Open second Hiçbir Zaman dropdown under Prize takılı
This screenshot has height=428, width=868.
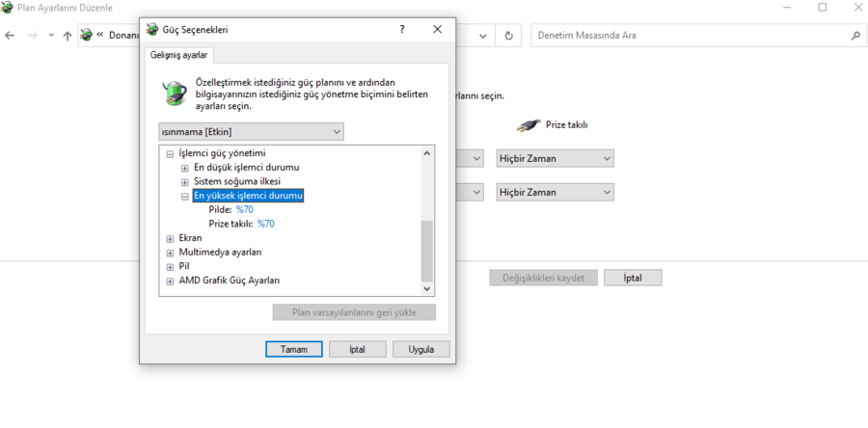point(556,192)
